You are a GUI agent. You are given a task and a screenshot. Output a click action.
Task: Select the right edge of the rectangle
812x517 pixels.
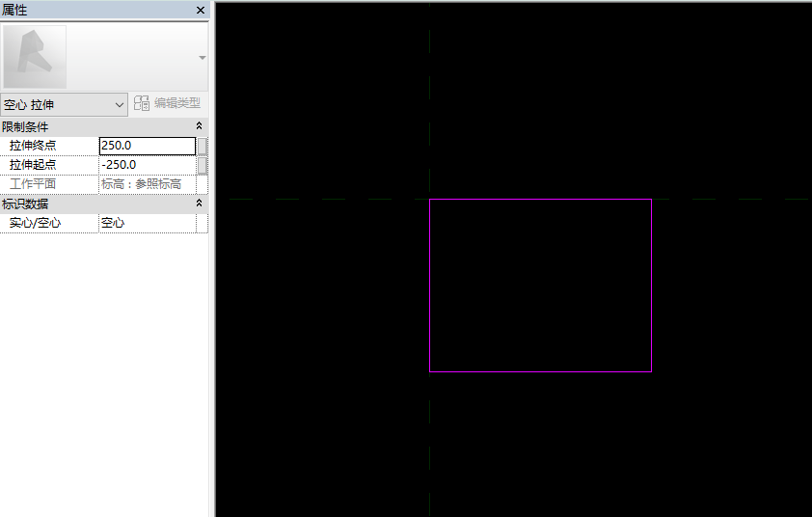pos(652,289)
